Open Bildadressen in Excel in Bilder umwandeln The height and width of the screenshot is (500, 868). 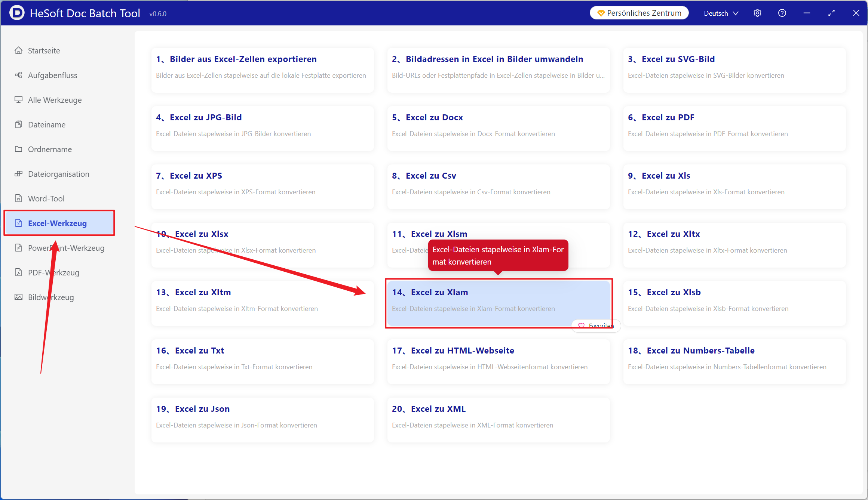[x=499, y=70]
